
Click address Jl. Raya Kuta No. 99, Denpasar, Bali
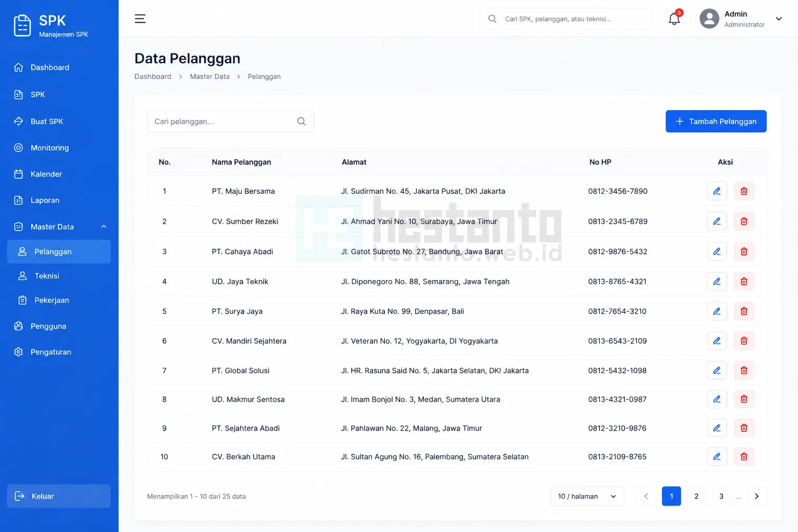click(x=403, y=311)
